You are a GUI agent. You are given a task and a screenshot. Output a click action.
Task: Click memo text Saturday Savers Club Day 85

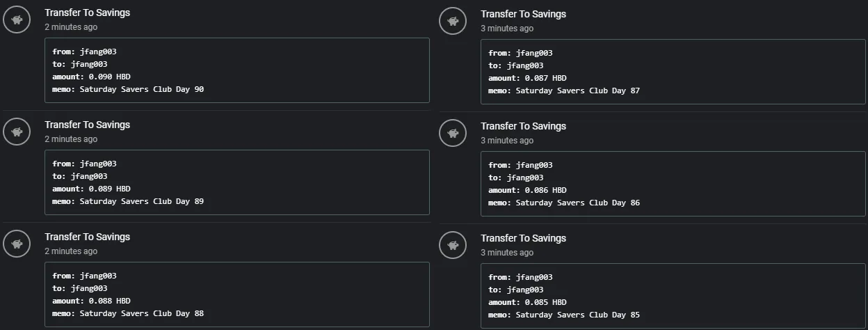[x=578, y=315]
